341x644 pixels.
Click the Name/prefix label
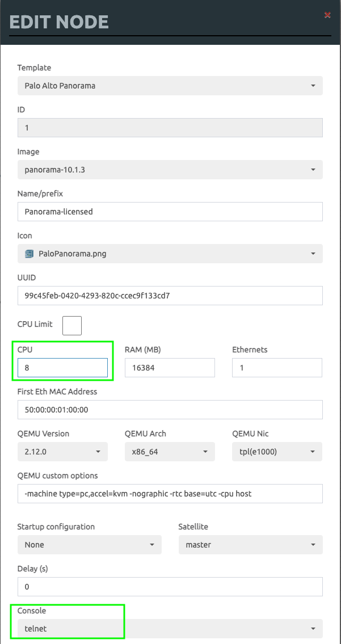point(40,193)
